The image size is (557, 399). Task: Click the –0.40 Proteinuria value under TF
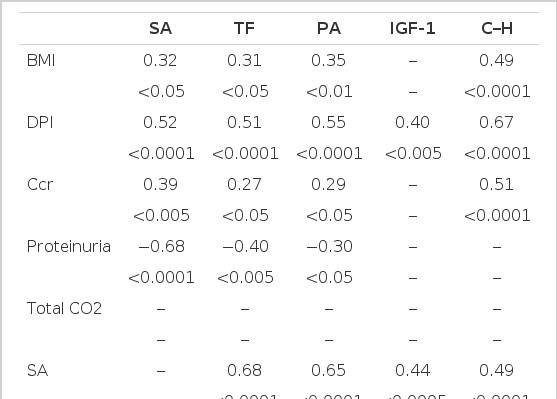tap(245, 247)
